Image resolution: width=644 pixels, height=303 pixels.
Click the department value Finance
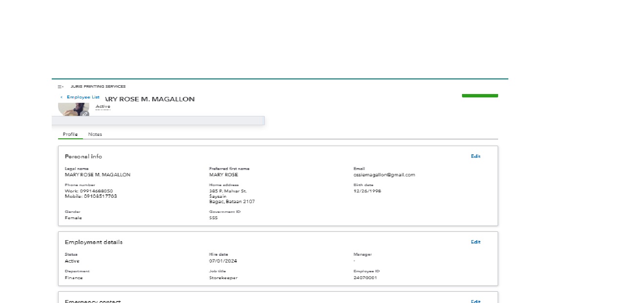(74, 278)
